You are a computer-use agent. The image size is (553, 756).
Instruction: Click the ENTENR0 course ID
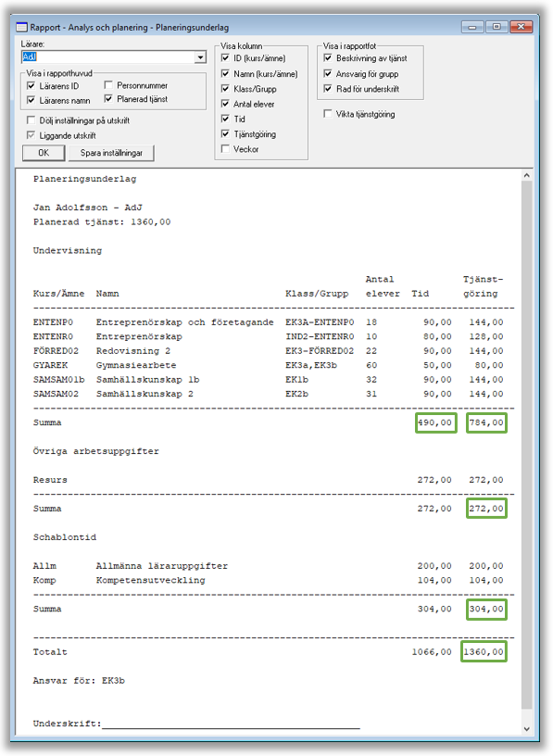53,336
